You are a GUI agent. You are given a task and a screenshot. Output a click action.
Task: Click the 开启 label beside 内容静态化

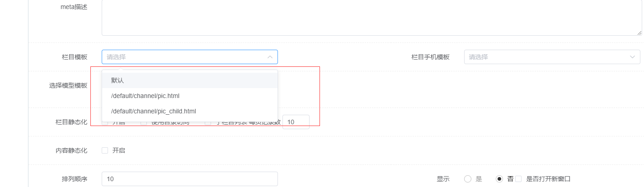tap(119, 150)
